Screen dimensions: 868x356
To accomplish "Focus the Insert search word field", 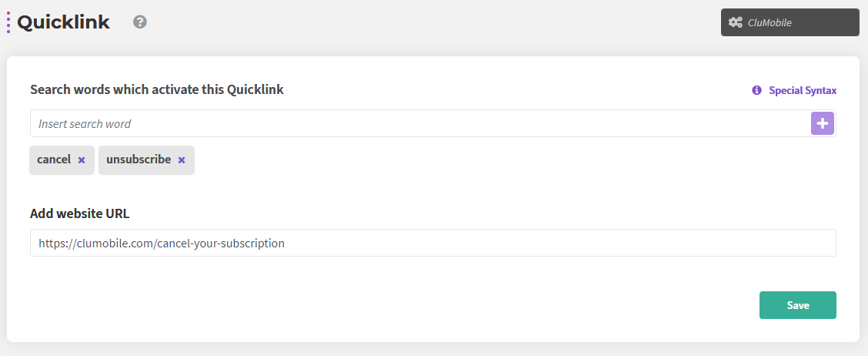I will (421, 123).
